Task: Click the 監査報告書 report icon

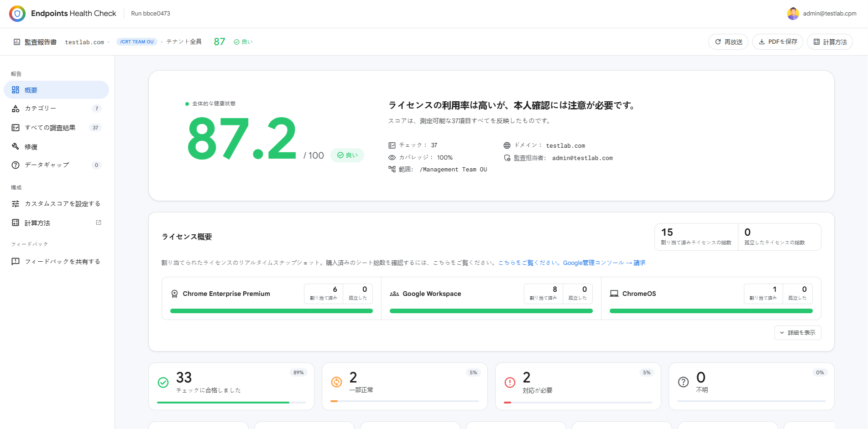Action: (17, 42)
